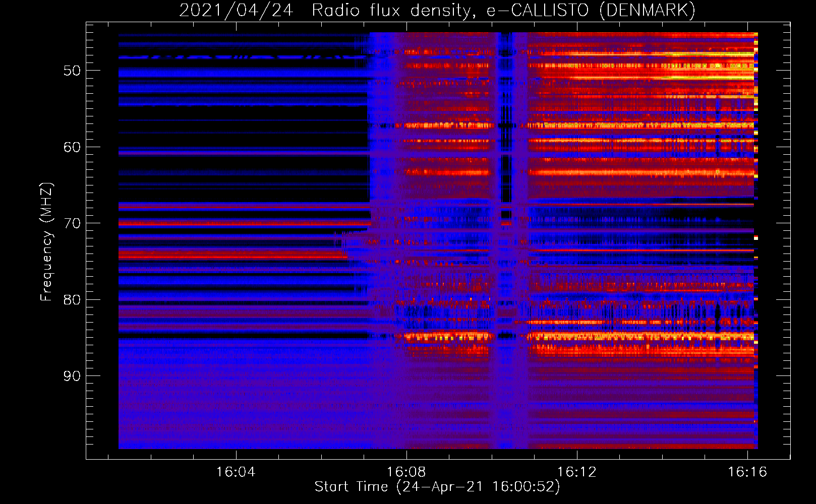
Task: Click the 70 frequency tick label
Action: [x=72, y=223]
